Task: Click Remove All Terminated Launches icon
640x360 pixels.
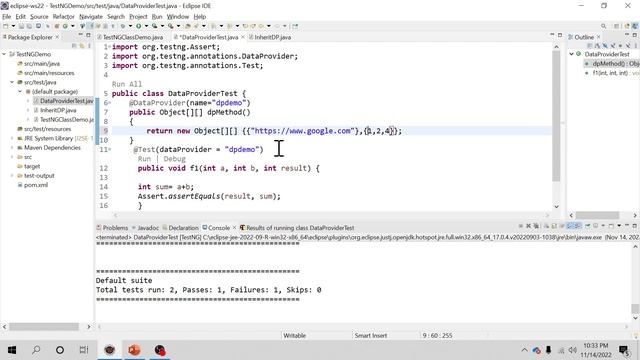Action: click(x=536, y=226)
